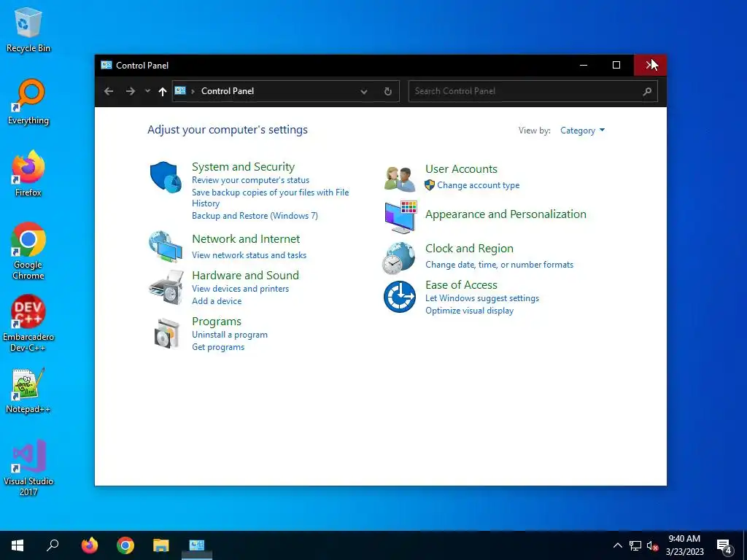747x560 pixels.
Task: Select the Firefox desktop shortcut
Action: point(28,174)
